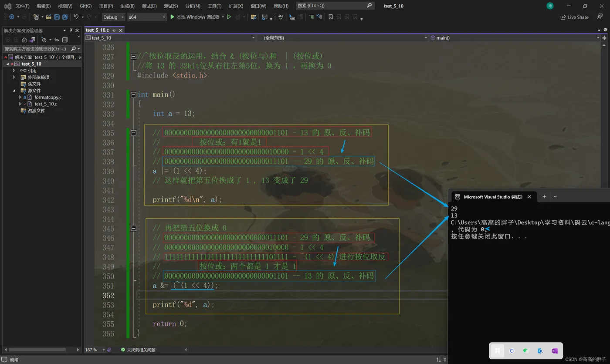This screenshot has height=364, width=610.
Task: Collapse the 源文件 folder
Action: pyautogui.click(x=14, y=91)
